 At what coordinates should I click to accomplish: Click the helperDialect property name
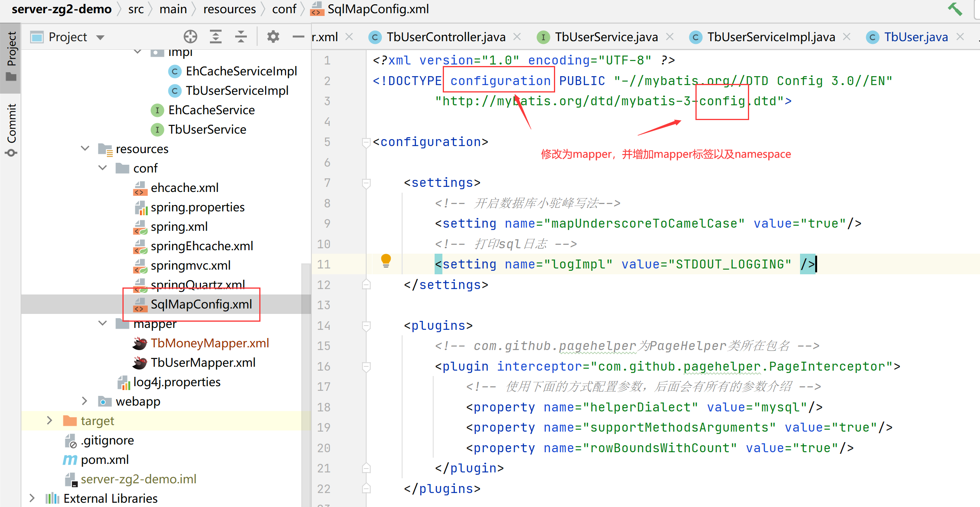[x=640, y=407]
